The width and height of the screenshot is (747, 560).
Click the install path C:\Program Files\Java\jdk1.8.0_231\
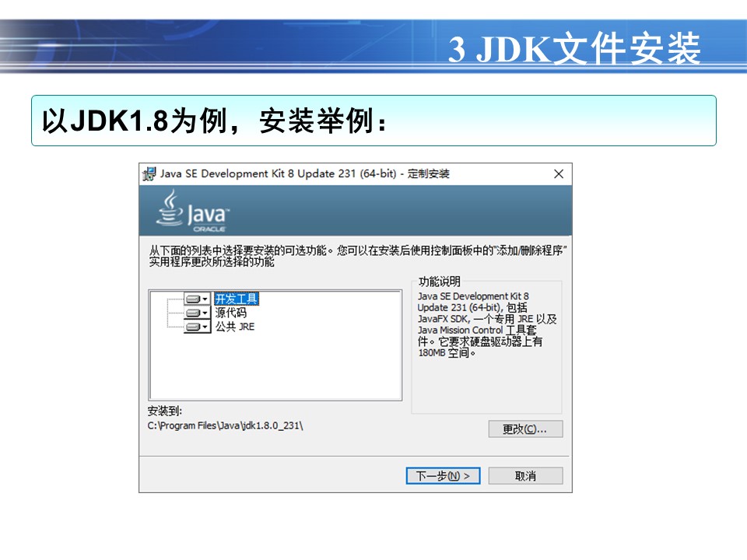[225, 425]
